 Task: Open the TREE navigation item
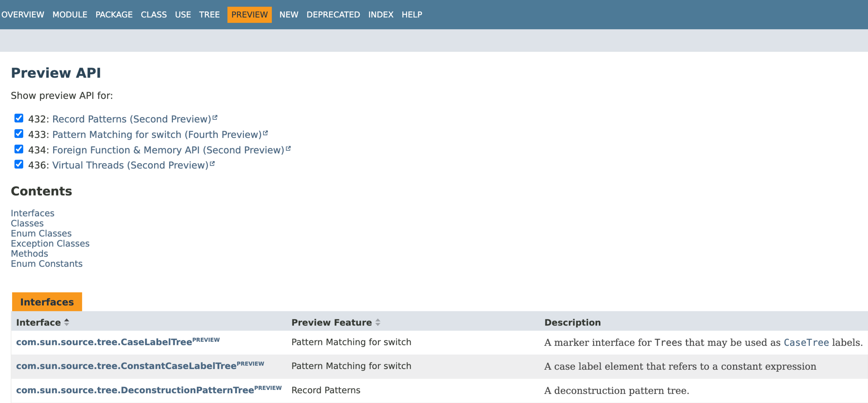coord(209,15)
